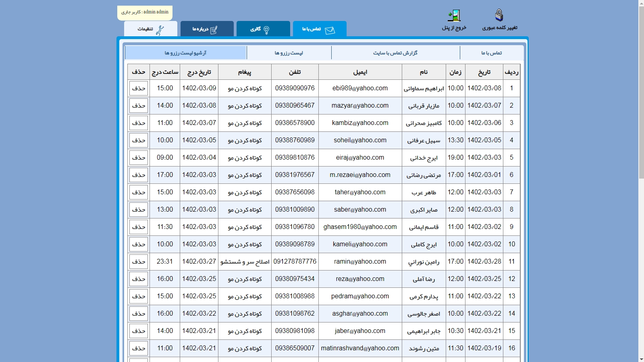Delete row 12 with reza@yahoo.com
Screen dimensions: 644x362
point(139,279)
